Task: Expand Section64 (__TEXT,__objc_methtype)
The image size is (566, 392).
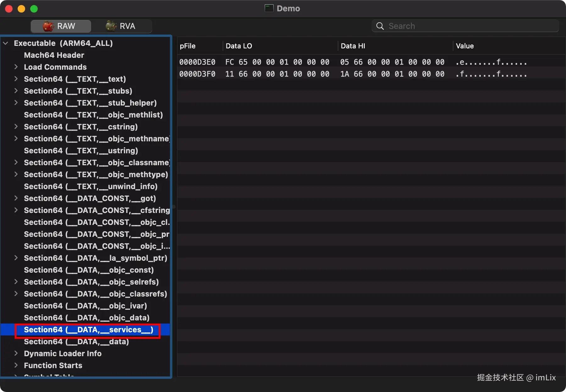Action: (x=16, y=174)
